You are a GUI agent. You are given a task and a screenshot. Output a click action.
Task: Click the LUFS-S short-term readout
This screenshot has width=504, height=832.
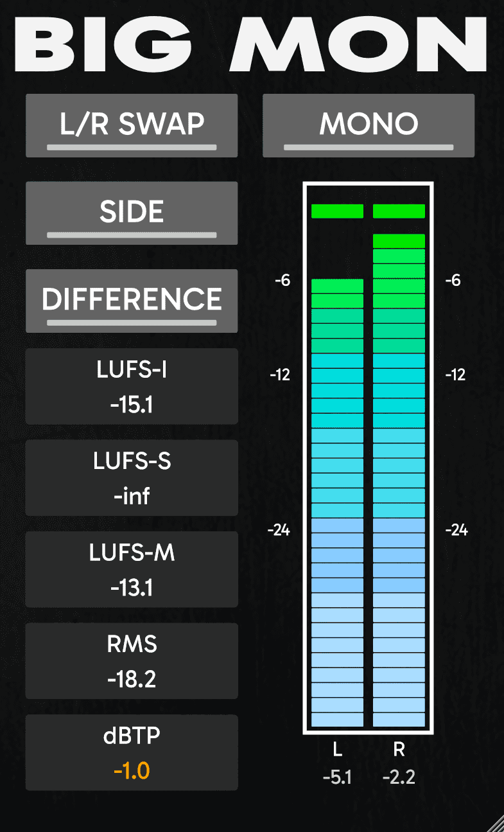132,478
